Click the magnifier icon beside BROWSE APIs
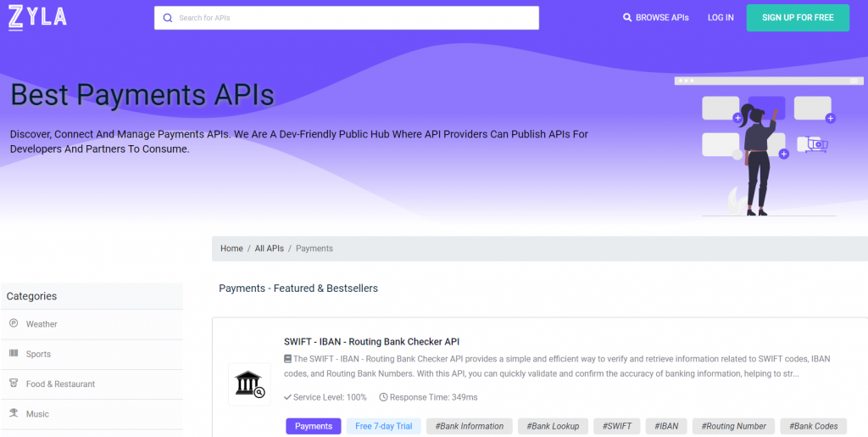 point(627,18)
